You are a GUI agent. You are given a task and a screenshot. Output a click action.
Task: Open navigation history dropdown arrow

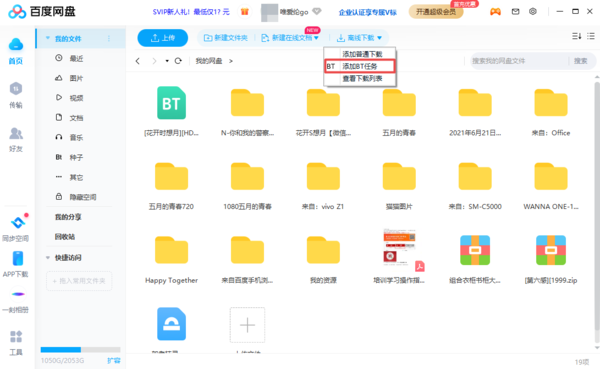(167, 61)
